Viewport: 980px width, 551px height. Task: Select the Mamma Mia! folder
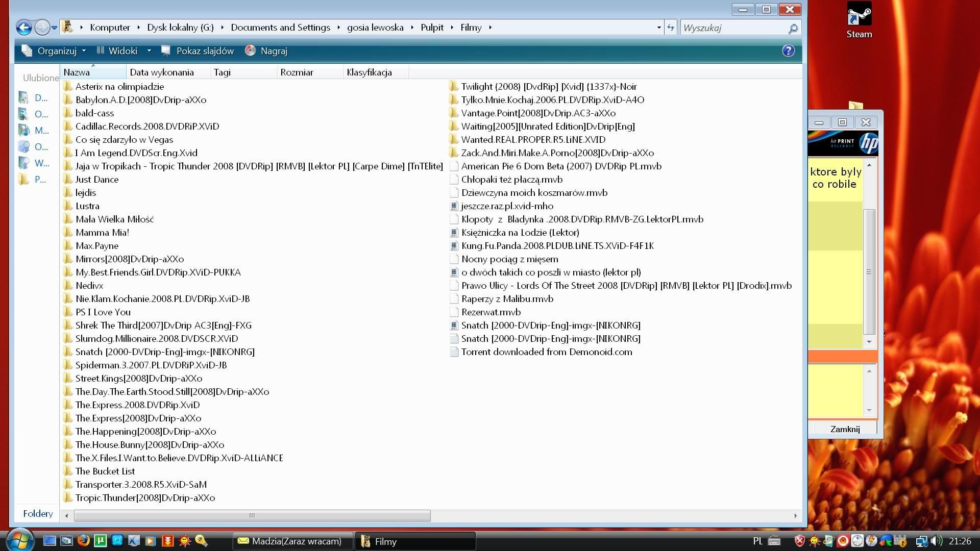(x=96, y=233)
